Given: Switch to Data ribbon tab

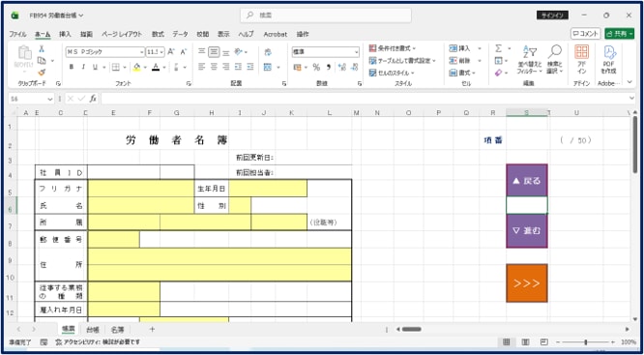Looking at the screenshot, I should 180,34.
